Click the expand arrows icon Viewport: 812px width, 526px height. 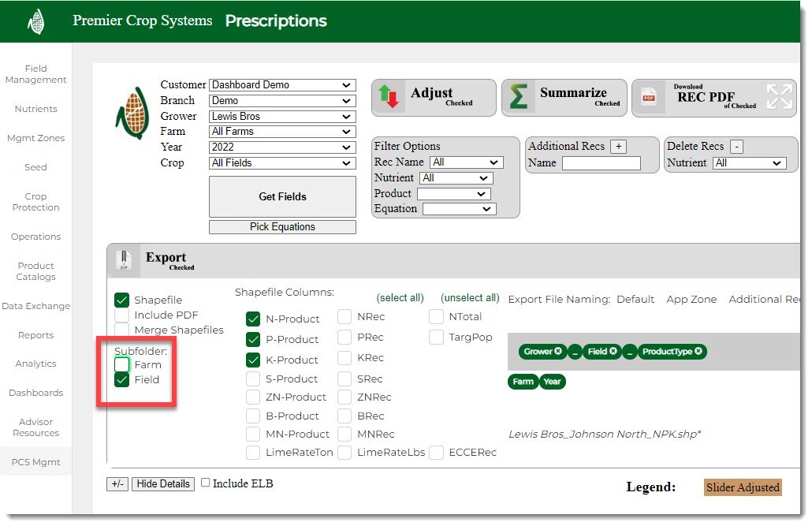tap(779, 97)
